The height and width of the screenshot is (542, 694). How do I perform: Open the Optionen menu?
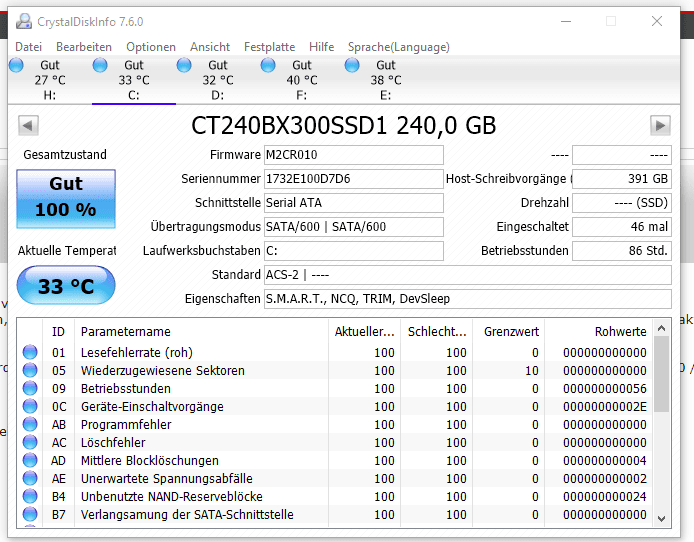pyautogui.click(x=151, y=47)
